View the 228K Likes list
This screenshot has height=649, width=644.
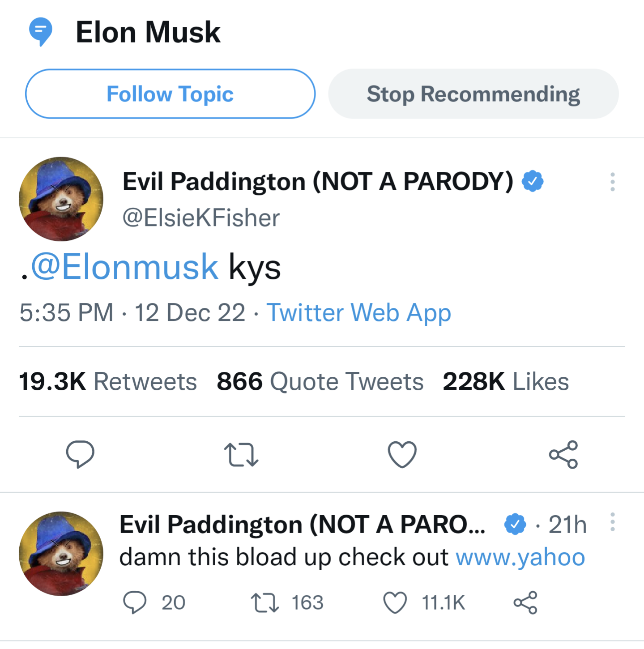pos(506,382)
